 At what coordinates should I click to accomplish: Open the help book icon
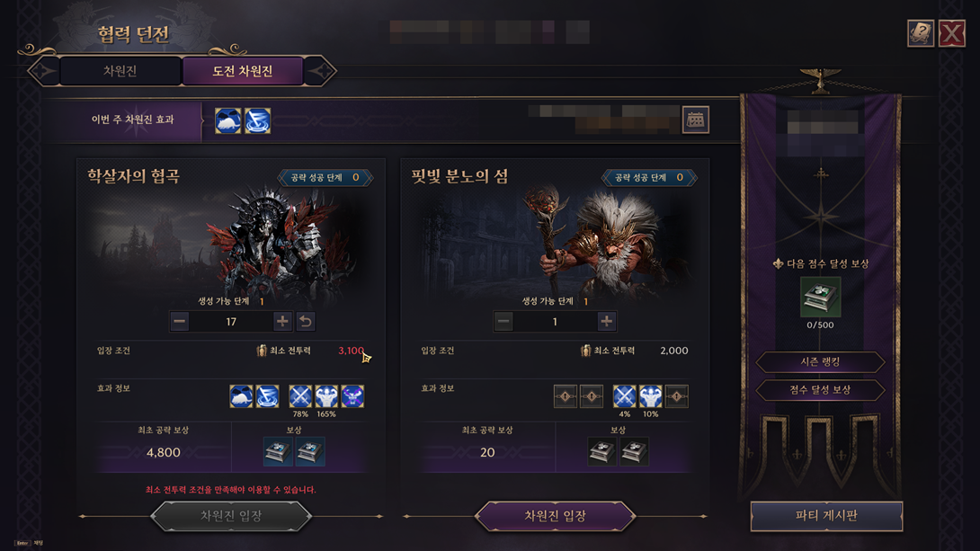(920, 33)
